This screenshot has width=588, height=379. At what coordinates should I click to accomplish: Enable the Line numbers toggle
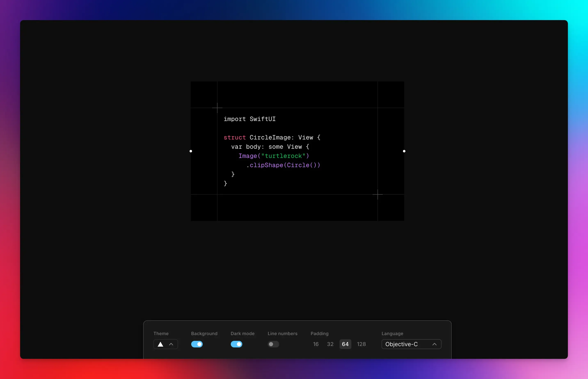[273, 344]
